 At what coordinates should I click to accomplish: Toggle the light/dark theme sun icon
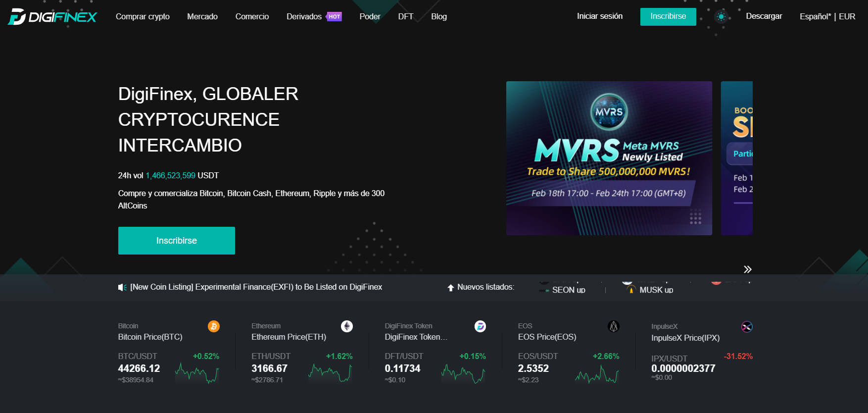[721, 17]
